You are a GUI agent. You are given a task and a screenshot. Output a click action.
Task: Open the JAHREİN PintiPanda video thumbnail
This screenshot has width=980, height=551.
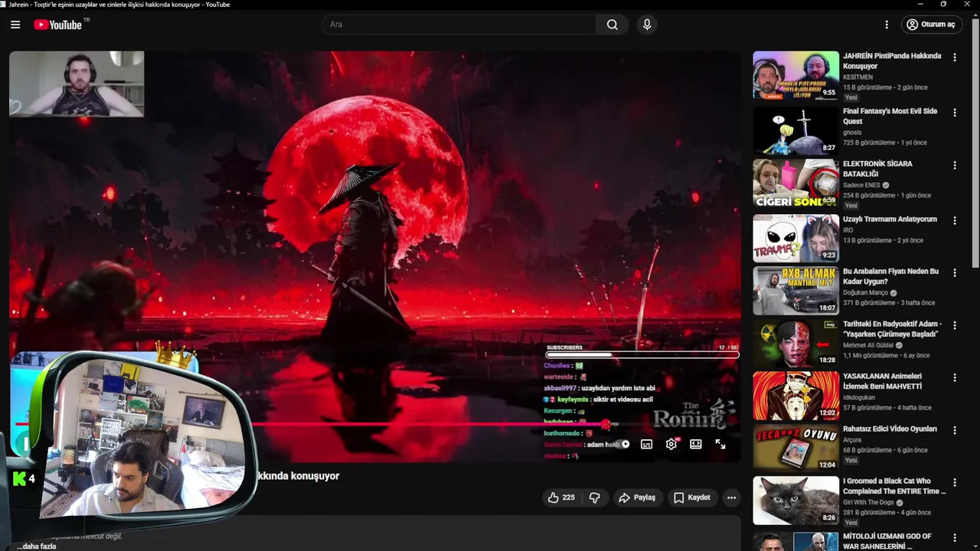tap(795, 75)
